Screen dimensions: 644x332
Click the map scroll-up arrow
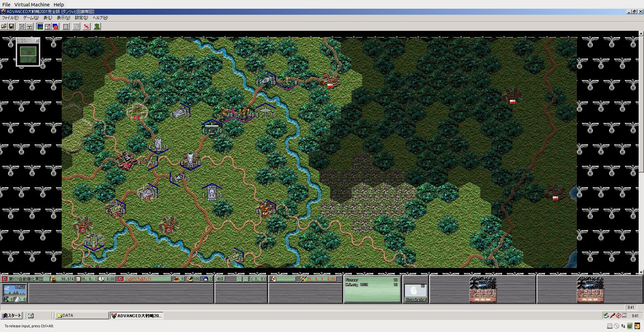pyautogui.click(x=641, y=33)
